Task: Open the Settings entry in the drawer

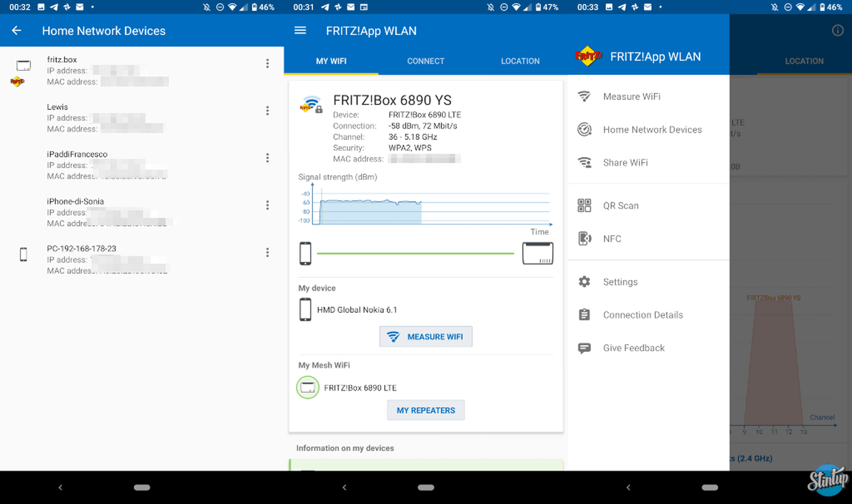Action: (620, 282)
